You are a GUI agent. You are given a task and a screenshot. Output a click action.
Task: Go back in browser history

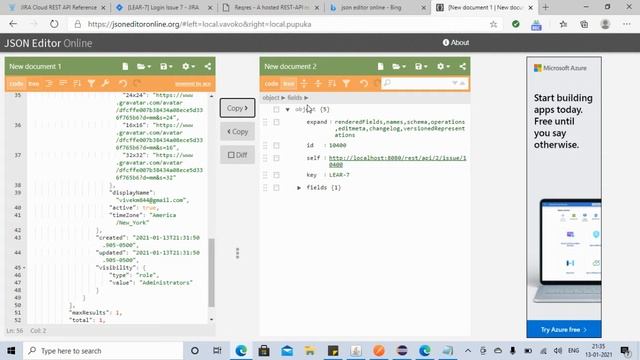point(13,24)
